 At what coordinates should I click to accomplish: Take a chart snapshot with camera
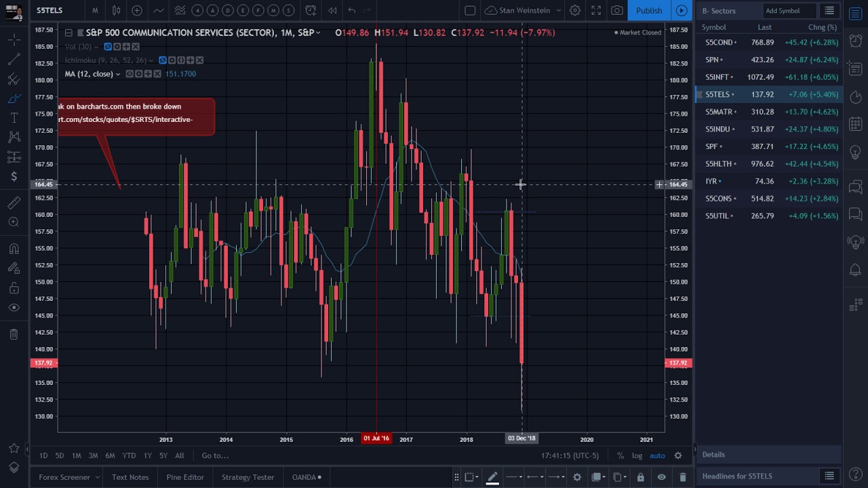pos(617,10)
